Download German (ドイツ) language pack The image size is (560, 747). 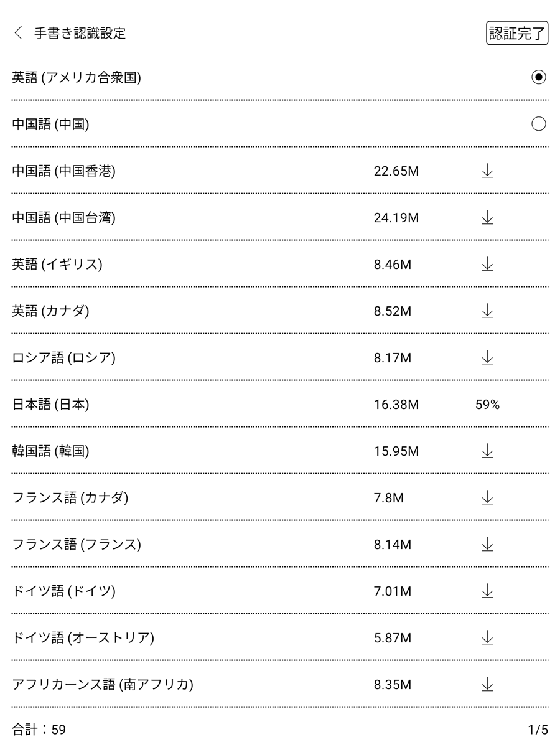[487, 591]
